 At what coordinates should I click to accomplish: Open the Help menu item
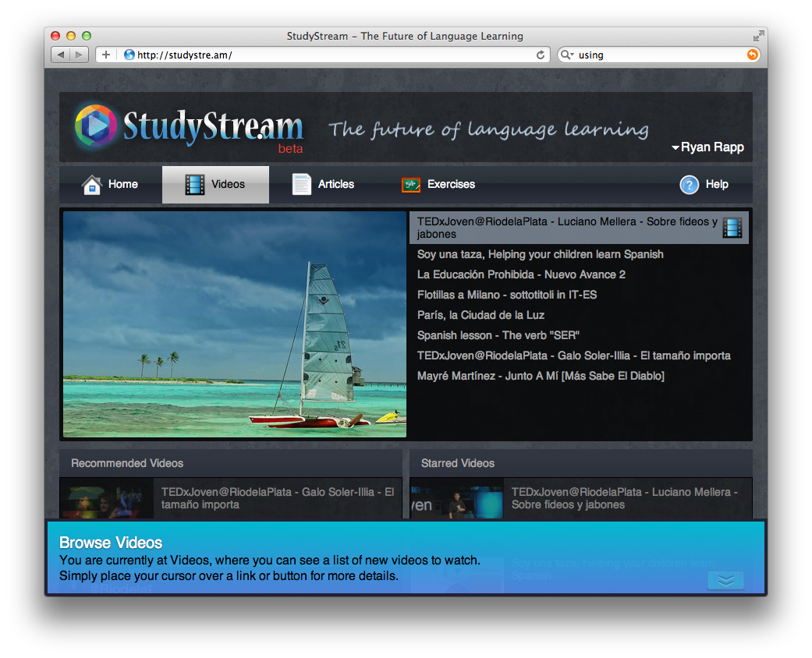[x=704, y=185]
